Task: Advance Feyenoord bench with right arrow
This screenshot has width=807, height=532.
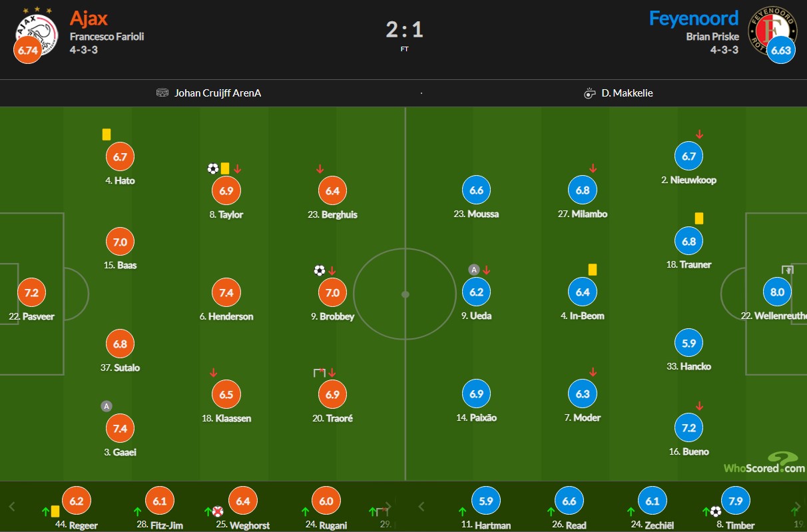Action: click(x=797, y=506)
